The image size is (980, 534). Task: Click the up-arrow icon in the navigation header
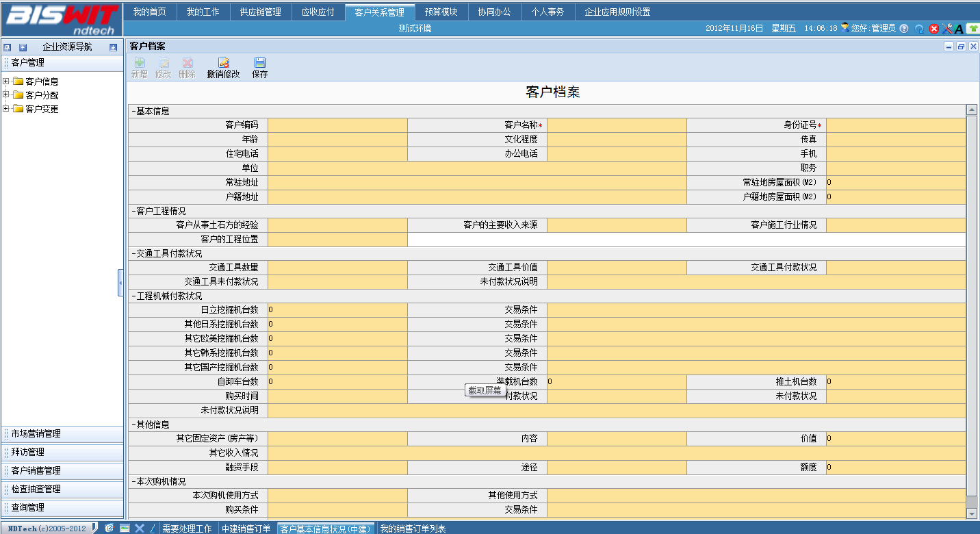coord(23,47)
